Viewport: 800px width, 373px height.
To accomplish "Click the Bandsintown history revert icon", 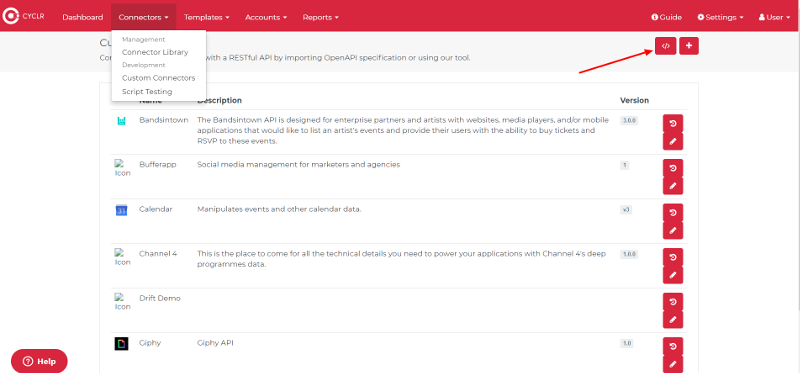I will (672, 123).
